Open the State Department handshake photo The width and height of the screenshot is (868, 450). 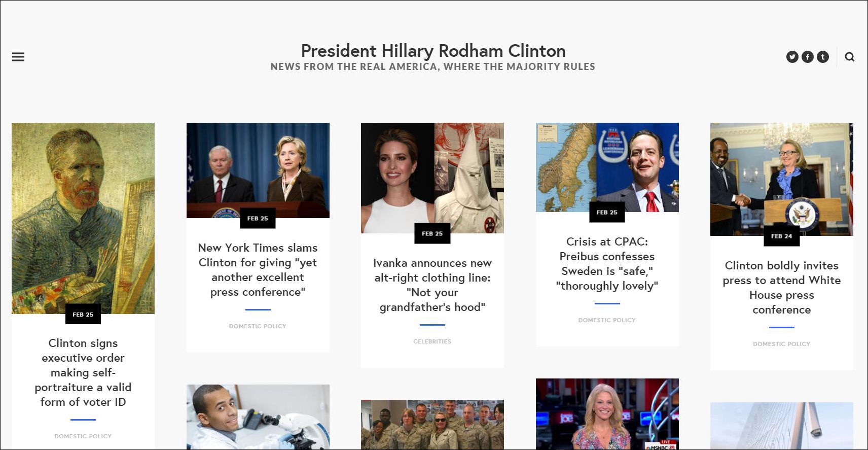point(782,179)
